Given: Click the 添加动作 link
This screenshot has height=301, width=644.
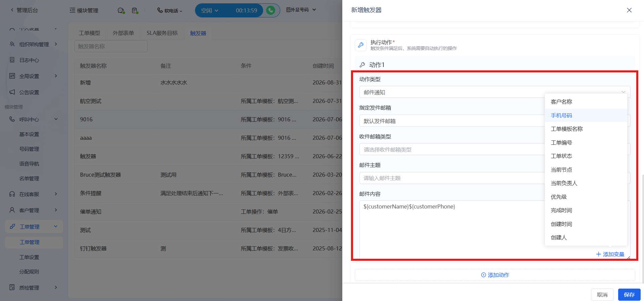Looking at the screenshot, I should tap(495, 275).
